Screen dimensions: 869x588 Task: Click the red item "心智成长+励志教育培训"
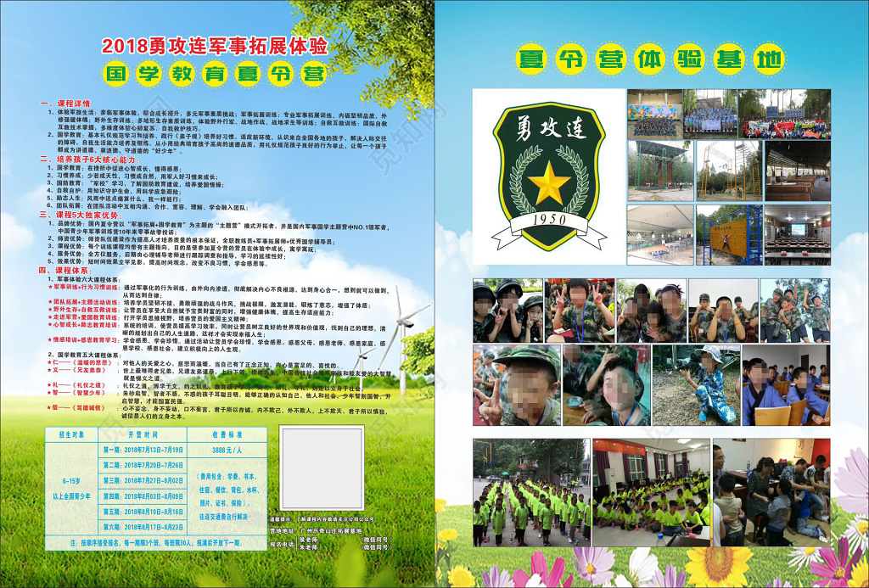(84, 325)
